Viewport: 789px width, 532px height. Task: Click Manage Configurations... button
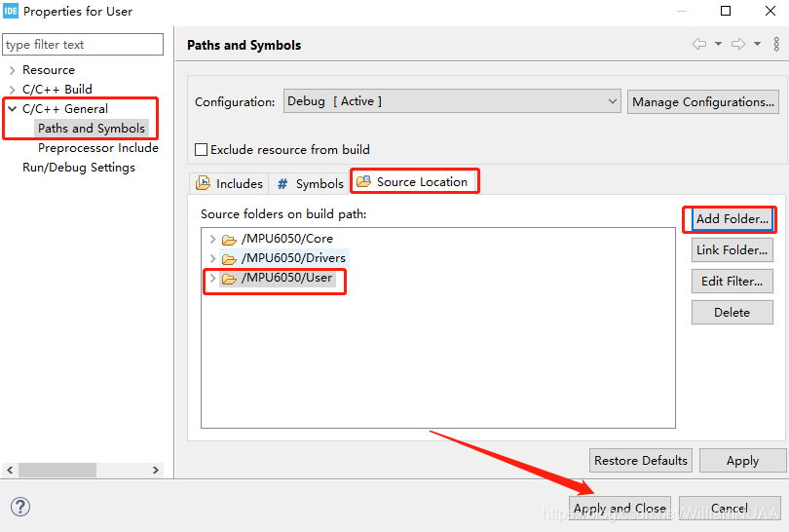[703, 101]
